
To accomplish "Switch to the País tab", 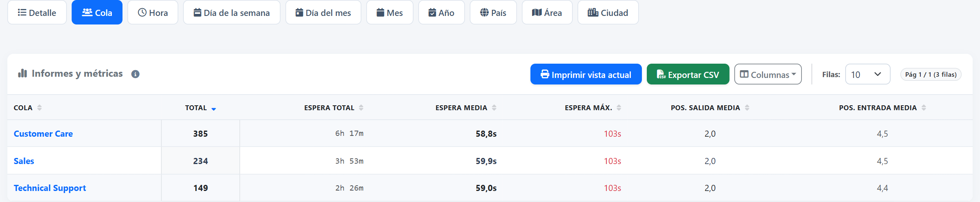I will pyautogui.click(x=493, y=13).
